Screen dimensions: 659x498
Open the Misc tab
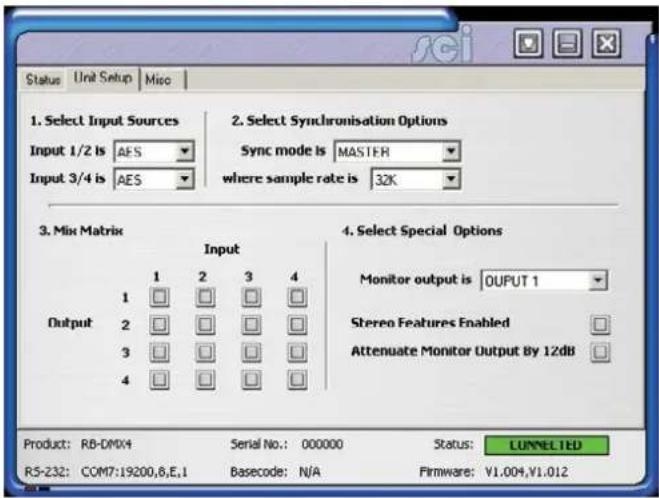click(x=158, y=79)
